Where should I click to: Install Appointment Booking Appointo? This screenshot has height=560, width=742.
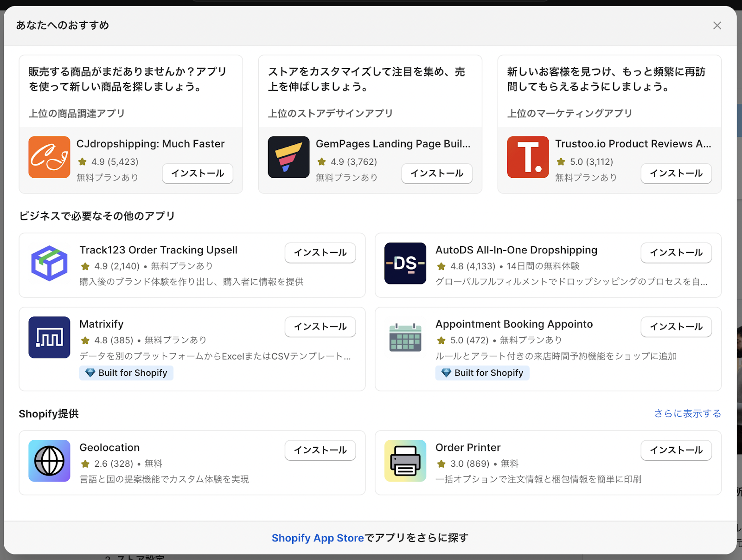[676, 327]
